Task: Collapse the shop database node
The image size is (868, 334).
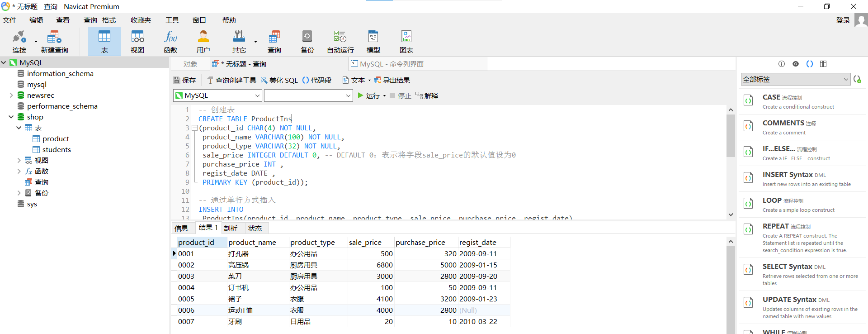Action: point(11,117)
